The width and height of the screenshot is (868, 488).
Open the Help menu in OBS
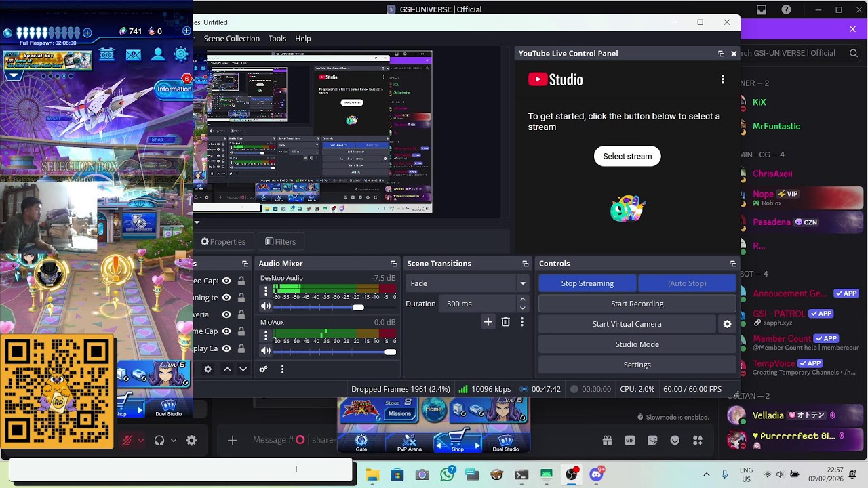tap(302, 39)
